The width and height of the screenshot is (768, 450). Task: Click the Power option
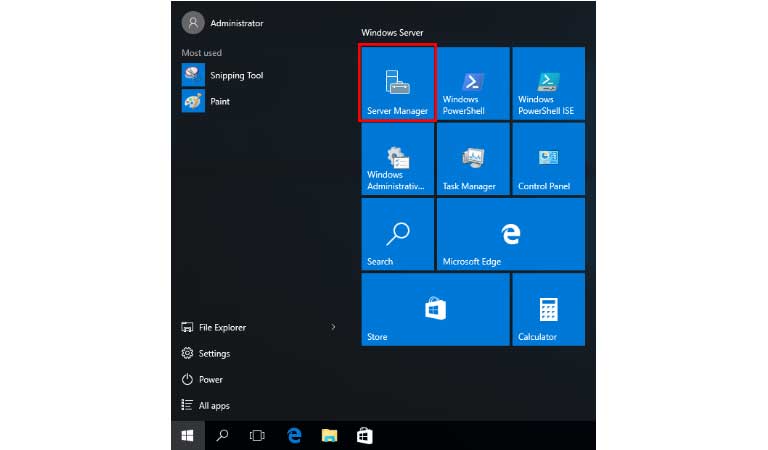[202, 379]
